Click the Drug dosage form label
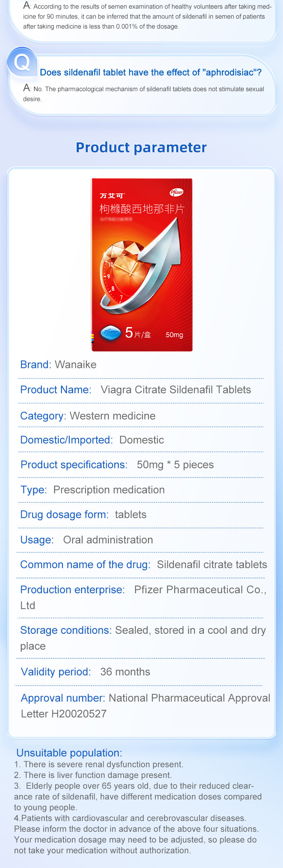283x868 pixels. 64,515
